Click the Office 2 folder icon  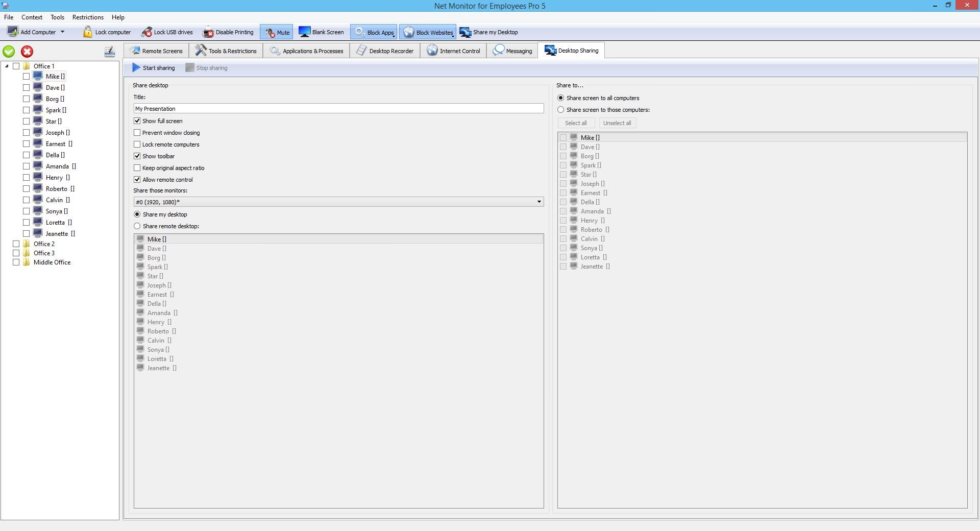[27, 244]
